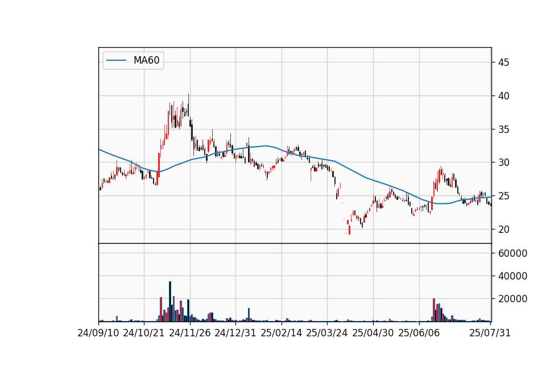Click the 25 price axis label
Image resolution: width=546 pixels, height=392 pixels.
click(503, 196)
